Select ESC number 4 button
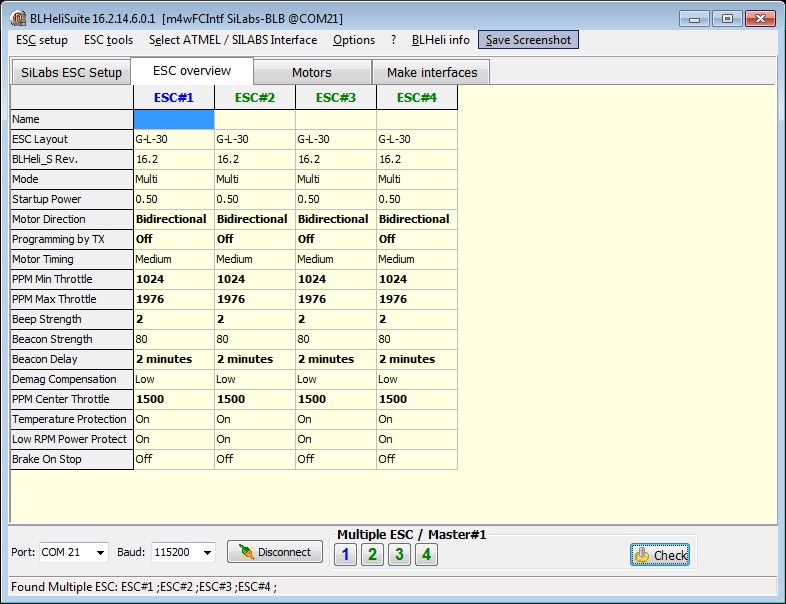The image size is (786, 604). 426,554
